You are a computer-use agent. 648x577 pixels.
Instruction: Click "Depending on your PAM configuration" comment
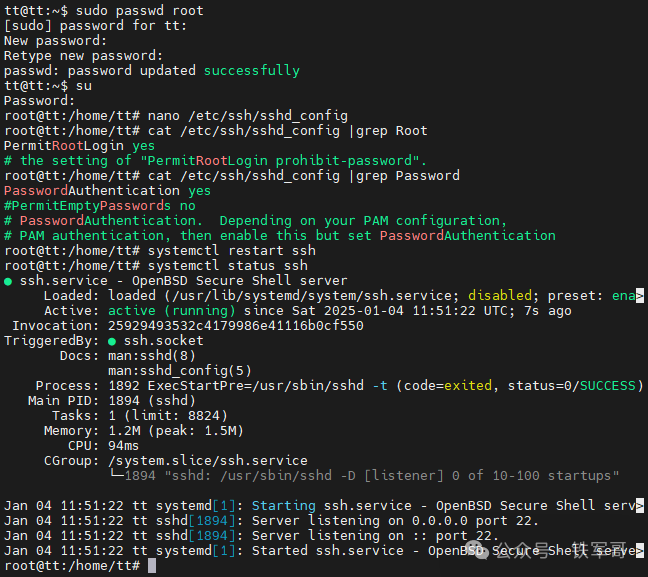pyautogui.click(x=363, y=220)
